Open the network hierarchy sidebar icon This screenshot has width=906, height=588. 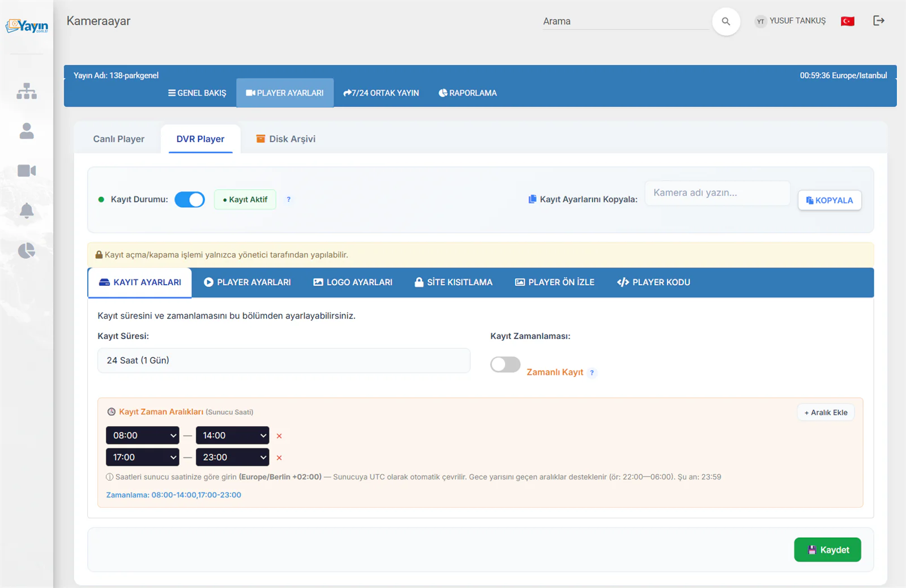coord(27,91)
